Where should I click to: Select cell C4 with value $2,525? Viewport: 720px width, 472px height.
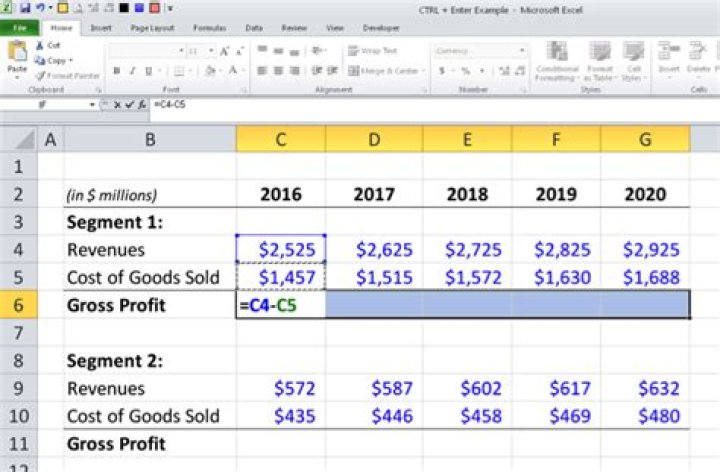(x=280, y=248)
